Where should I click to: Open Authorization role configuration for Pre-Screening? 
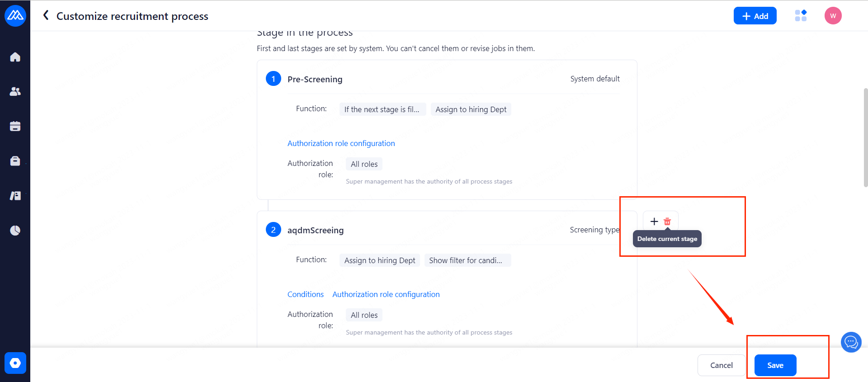click(x=341, y=143)
